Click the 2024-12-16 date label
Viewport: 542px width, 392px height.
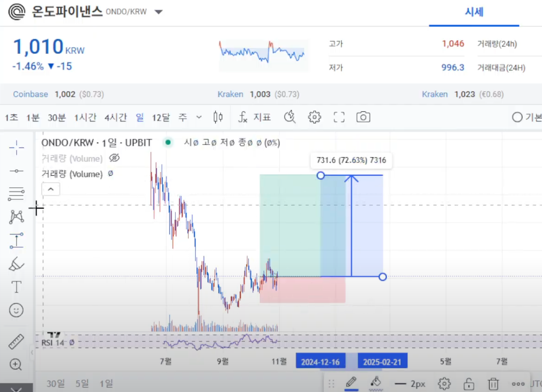point(320,362)
